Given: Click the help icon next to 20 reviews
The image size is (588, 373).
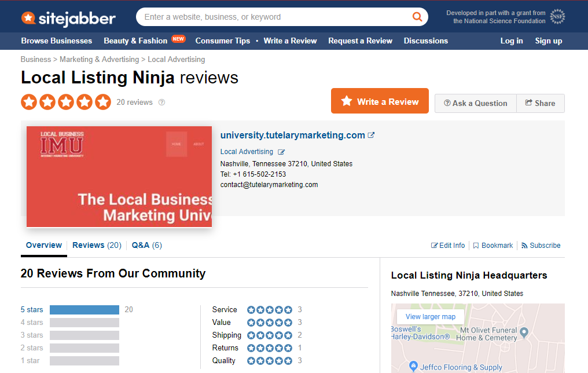Looking at the screenshot, I should (161, 102).
